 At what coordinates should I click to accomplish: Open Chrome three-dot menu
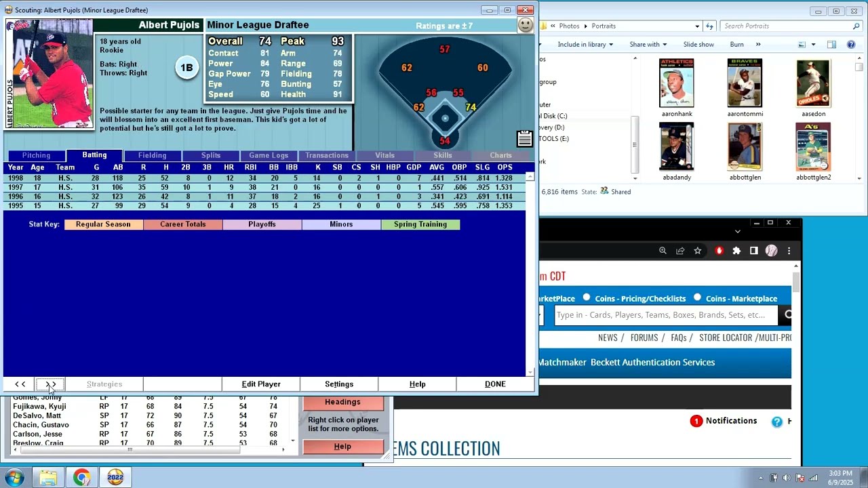click(789, 251)
